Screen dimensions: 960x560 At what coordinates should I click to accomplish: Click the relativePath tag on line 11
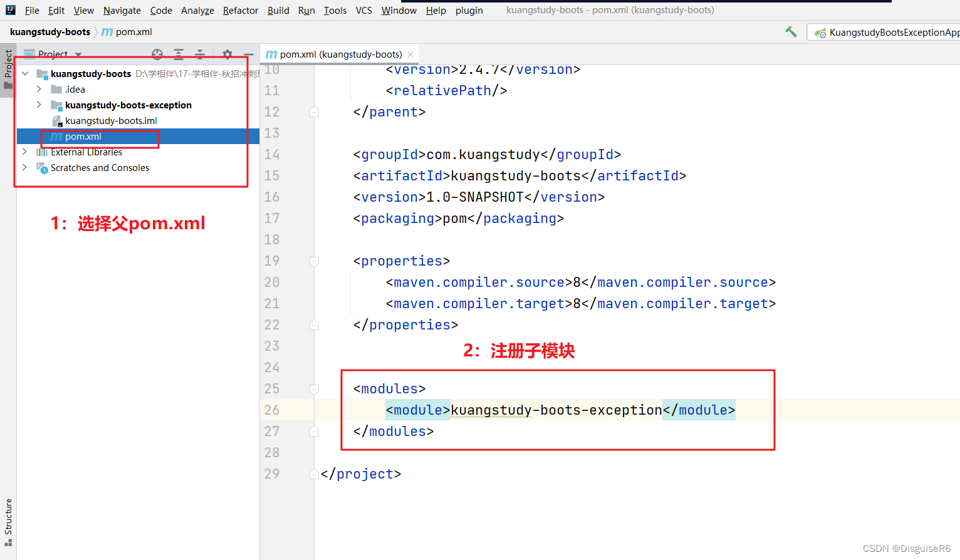tap(446, 91)
